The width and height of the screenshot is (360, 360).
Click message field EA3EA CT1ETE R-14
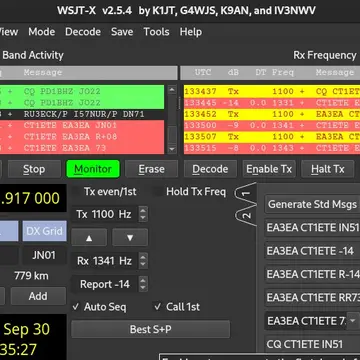[x=312, y=274]
